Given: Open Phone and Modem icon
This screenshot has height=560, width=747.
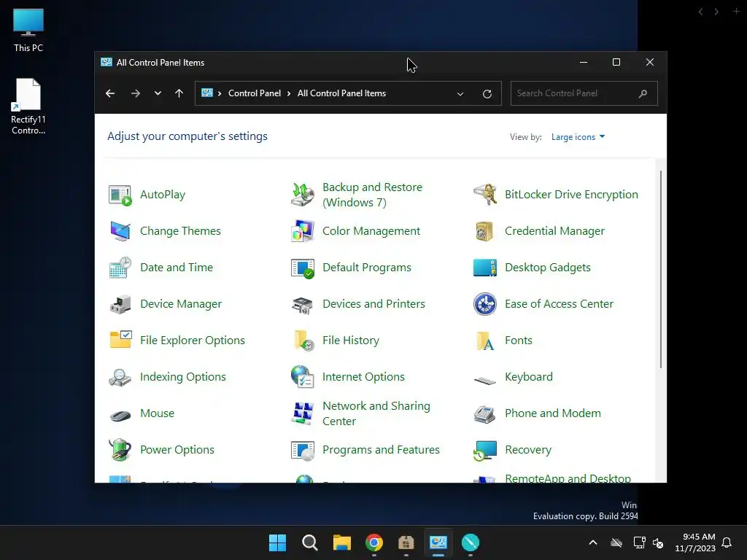Looking at the screenshot, I should 485,413.
